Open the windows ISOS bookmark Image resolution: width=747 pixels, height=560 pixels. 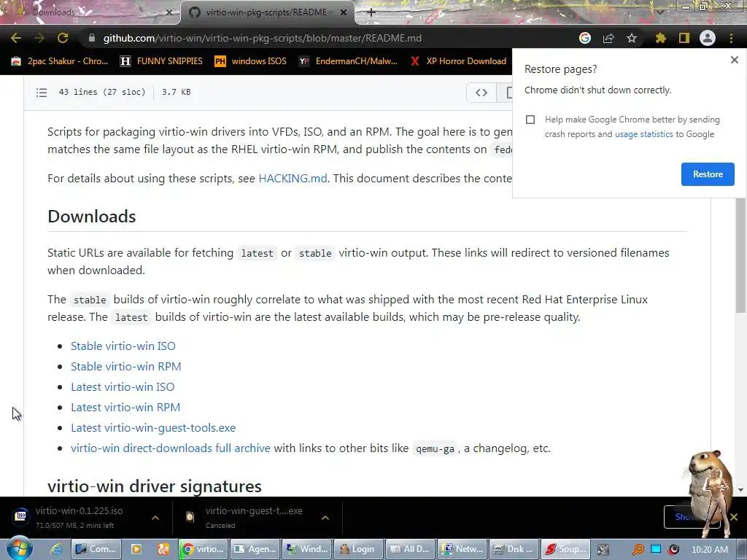pyautogui.click(x=251, y=61)
